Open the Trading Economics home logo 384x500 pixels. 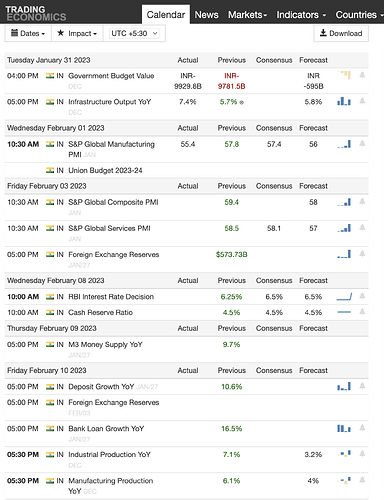pos(36,13)
